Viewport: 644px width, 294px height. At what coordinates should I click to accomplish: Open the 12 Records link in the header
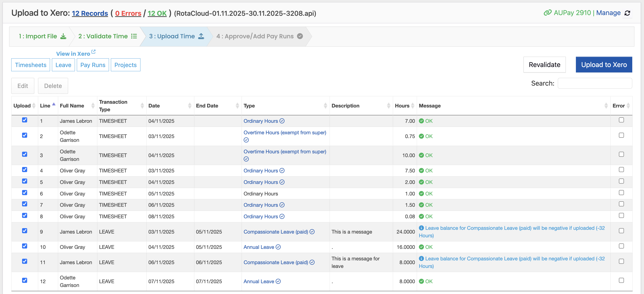89,13
